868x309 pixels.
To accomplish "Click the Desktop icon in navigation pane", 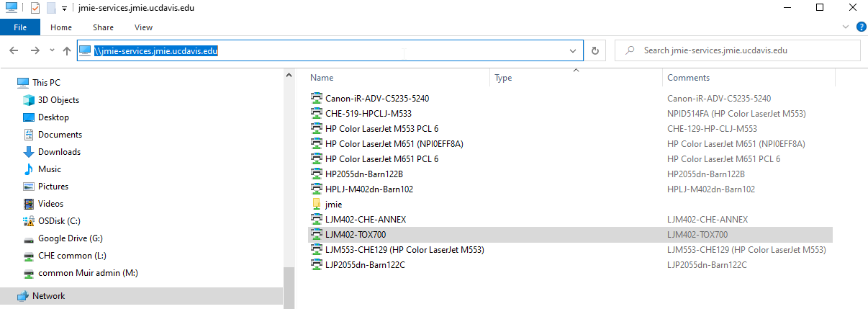I will point(29,117).
